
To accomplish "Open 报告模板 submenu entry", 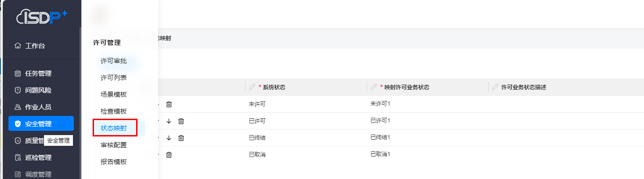I will click(x=114, y=162).
